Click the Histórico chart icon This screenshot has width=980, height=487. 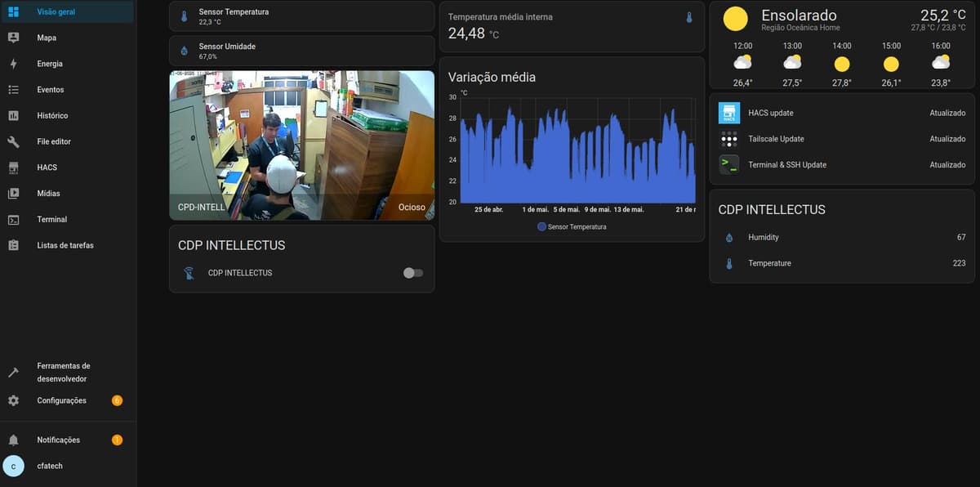tap(13, 116)
